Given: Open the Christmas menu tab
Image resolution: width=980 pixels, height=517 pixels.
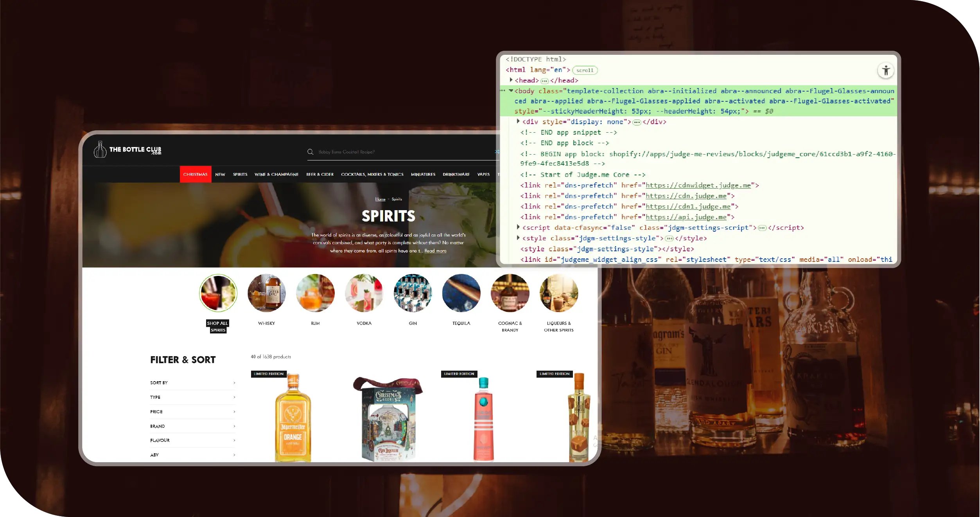Looking at the screenshot, I should pos(195,175).
